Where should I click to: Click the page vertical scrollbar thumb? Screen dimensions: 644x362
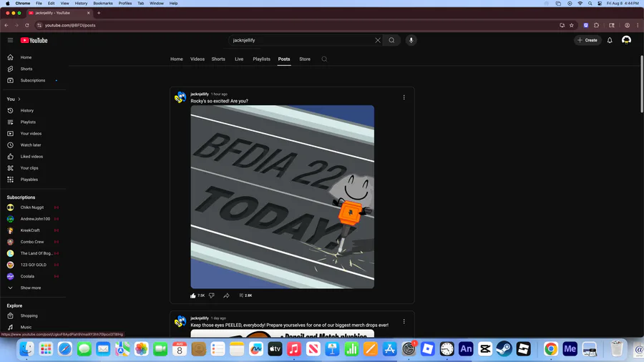point(642,84)
